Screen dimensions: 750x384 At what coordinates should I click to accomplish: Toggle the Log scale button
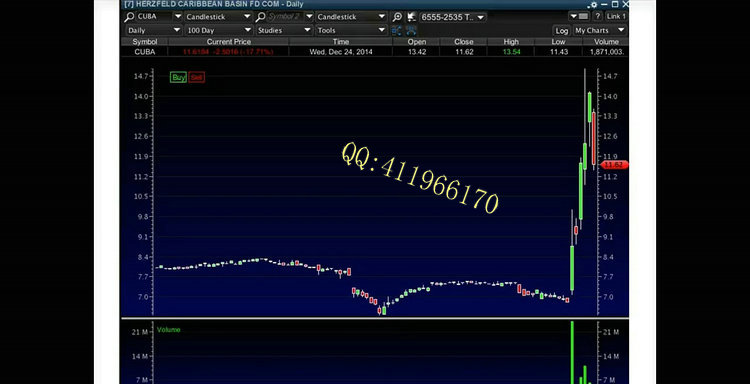coord(562,31)
